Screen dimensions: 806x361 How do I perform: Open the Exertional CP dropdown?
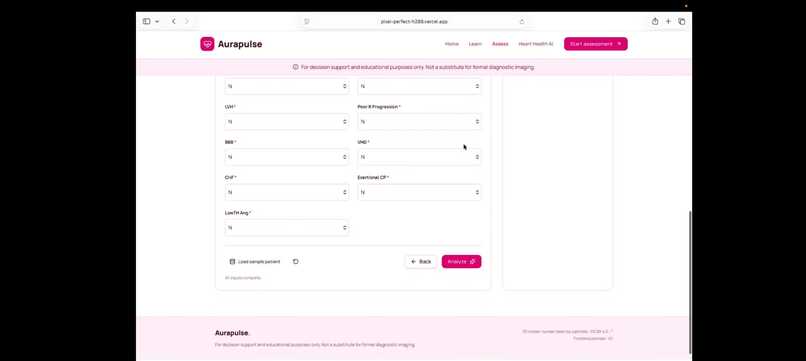[x=419, y=192]
